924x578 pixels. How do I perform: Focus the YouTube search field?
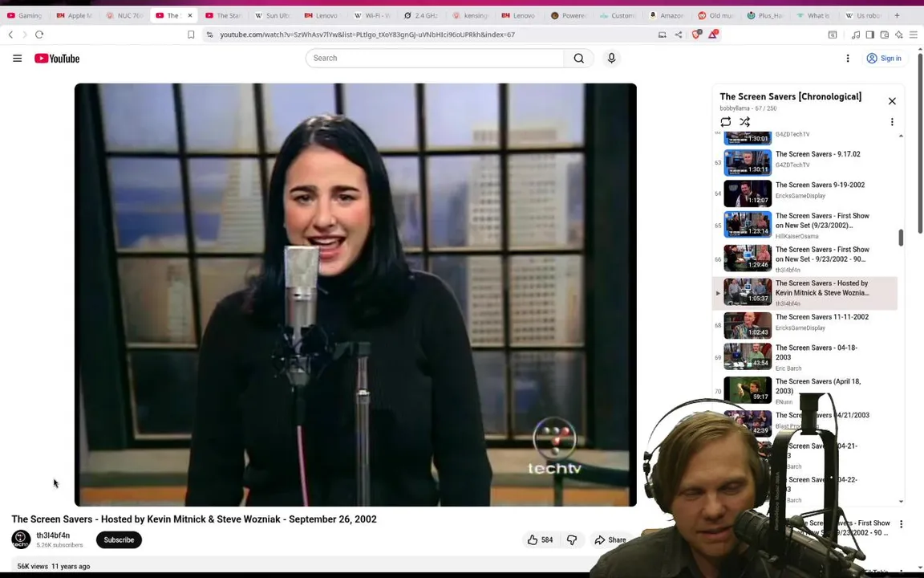click(x=435, y=59)
